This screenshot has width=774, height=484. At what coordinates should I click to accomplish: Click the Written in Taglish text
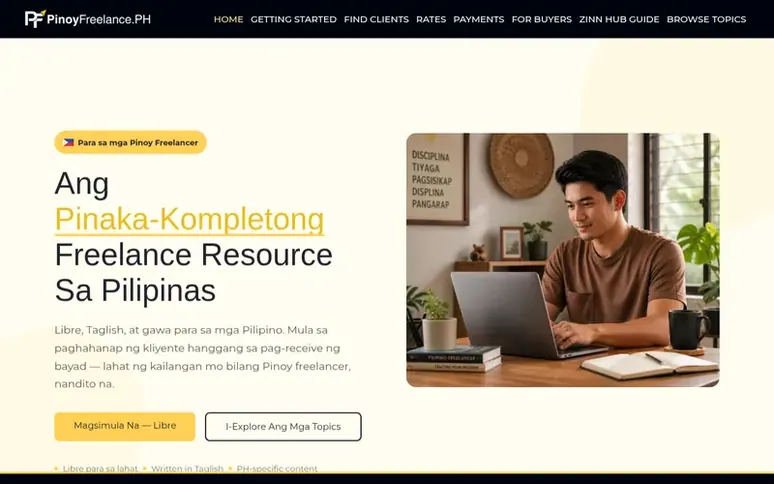click(x=187, y=468)
